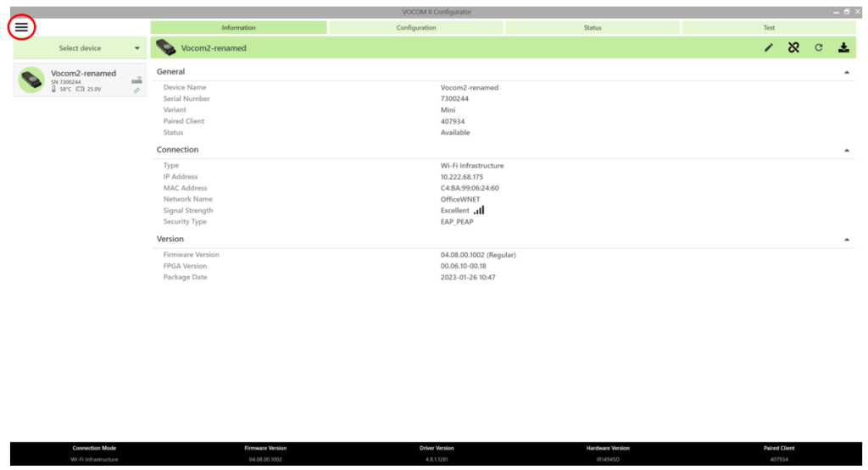The width and height of the screenshot is (868, 470).
Task: Maximize the VOCOM II Configurator window
Action: pos(847,12)
